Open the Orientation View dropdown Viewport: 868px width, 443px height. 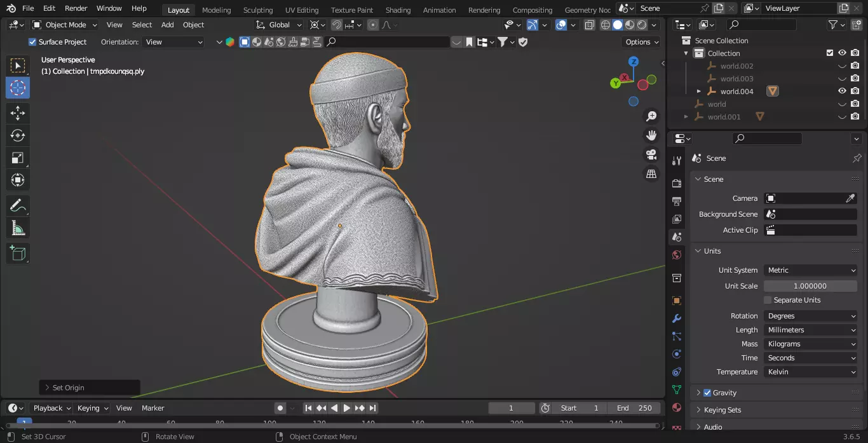(173, 42)
